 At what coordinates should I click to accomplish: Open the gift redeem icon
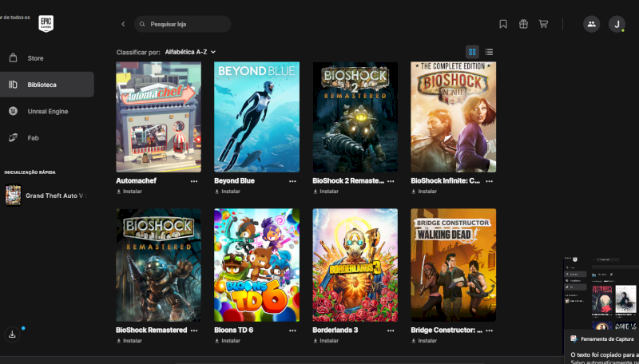523,24
